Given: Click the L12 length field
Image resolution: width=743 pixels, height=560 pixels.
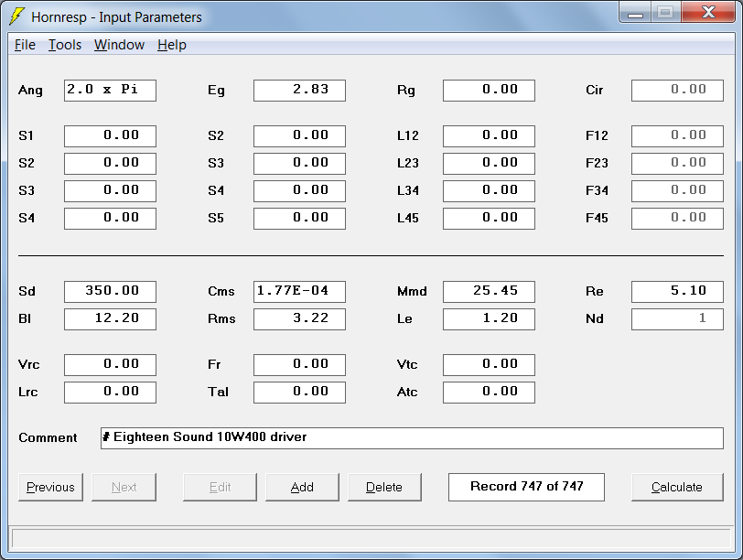Looking at the screenshot, I should pyautogui.click(x=489, y=136).
